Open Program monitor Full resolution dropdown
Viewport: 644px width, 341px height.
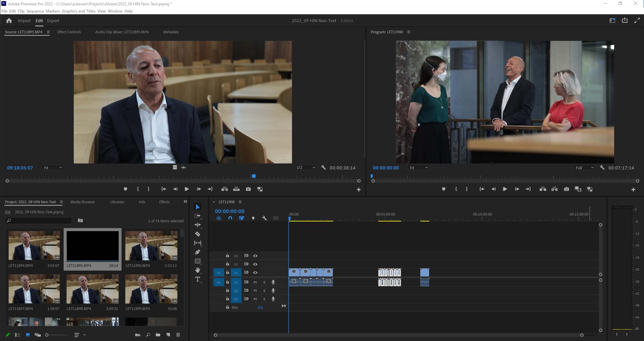click(x=584, y=168)
